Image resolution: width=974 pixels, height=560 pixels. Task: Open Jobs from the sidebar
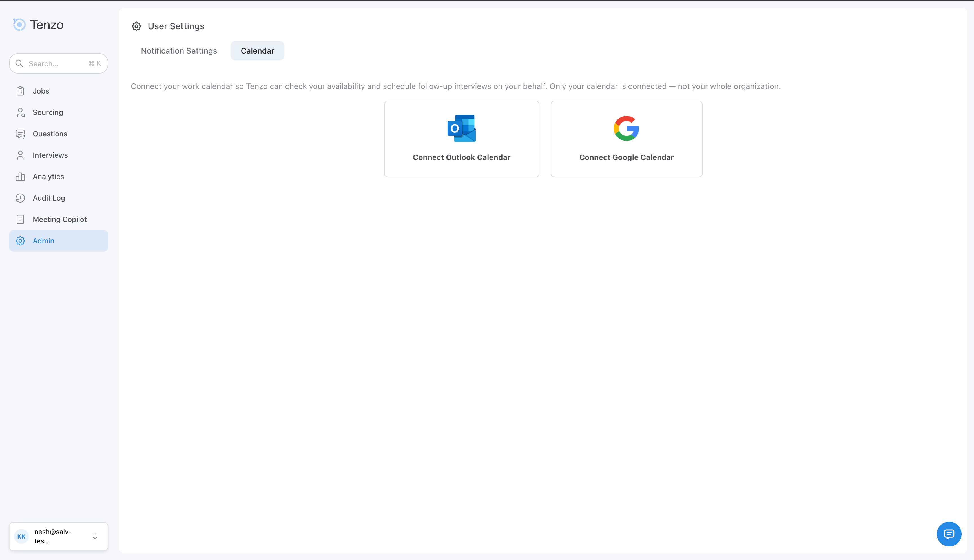click(58, 91)
